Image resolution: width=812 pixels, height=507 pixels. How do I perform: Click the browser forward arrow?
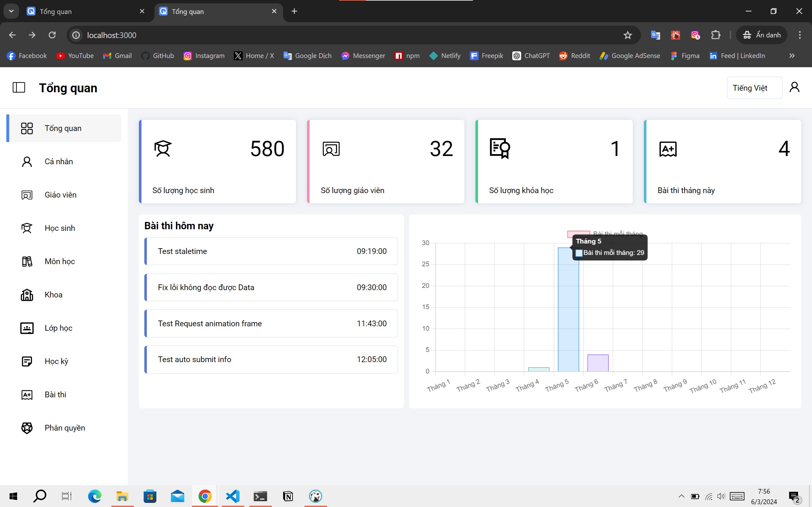tap(32, 35)
